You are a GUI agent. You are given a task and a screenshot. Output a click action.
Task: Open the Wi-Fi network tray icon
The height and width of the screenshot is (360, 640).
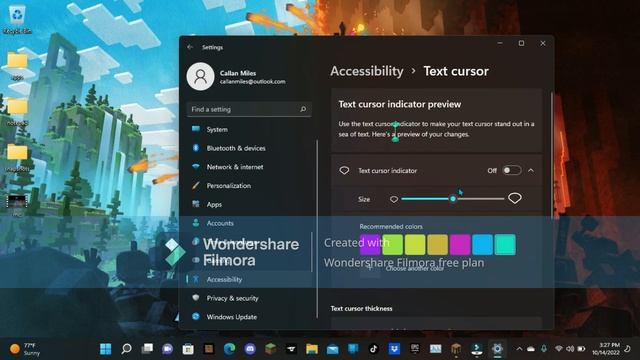click(559, 349)
